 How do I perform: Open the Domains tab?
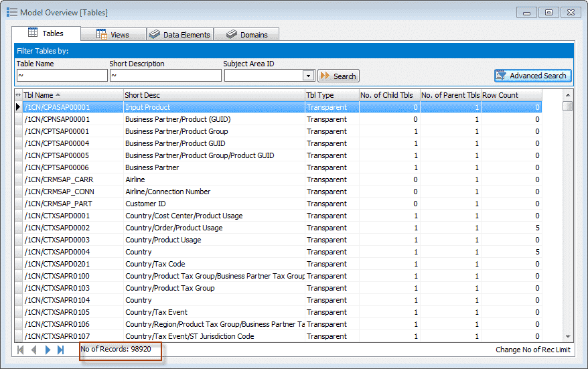(x=246, y=35)
